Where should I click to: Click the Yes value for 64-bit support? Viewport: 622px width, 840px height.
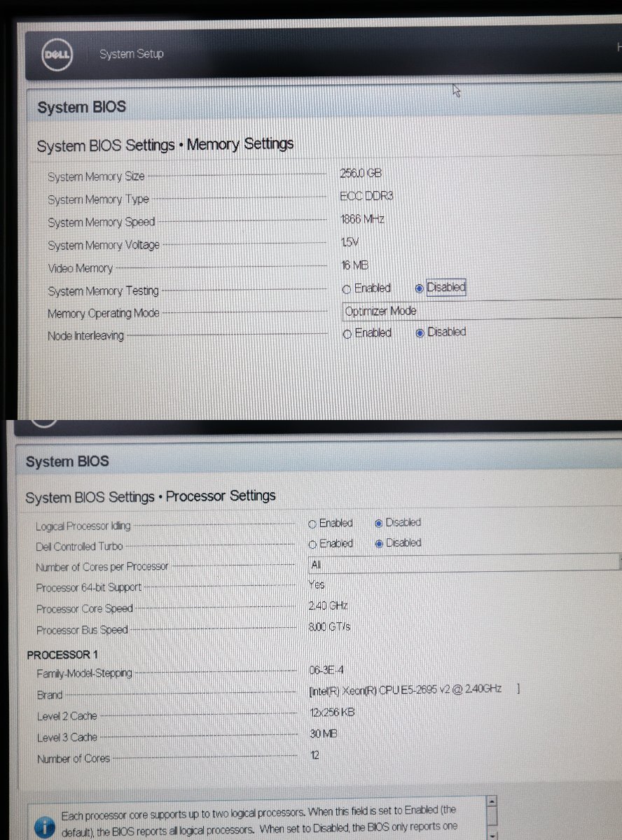(x=317, y=584)
